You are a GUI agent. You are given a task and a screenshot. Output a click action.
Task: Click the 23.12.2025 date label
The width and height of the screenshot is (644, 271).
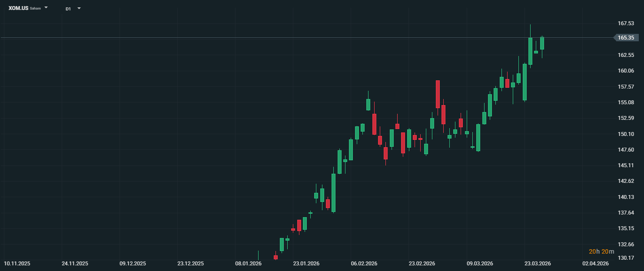[x=190, y=264]
